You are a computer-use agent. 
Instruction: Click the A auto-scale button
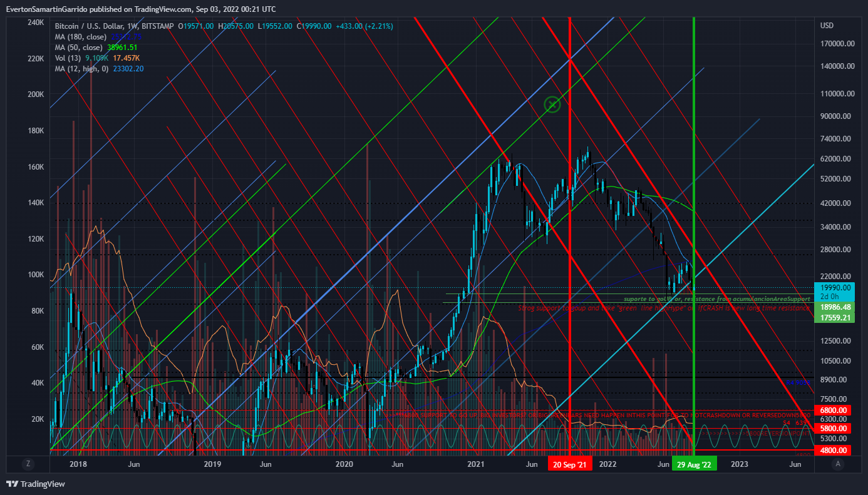click(837, 464)
